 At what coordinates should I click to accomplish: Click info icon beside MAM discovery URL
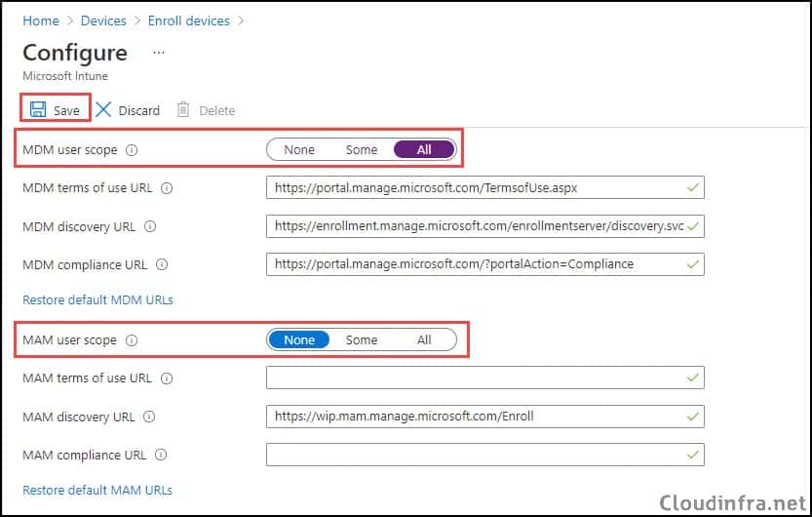149,417
